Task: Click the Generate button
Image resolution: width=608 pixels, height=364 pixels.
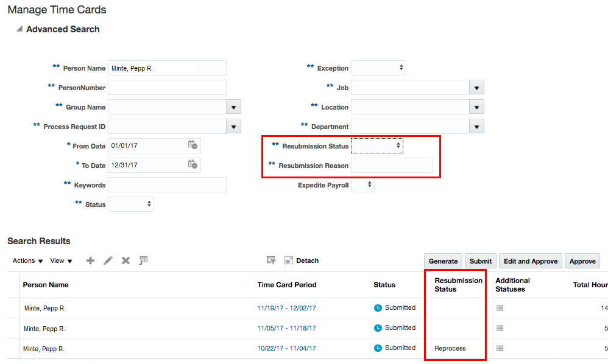Action: tap(443, 261)
